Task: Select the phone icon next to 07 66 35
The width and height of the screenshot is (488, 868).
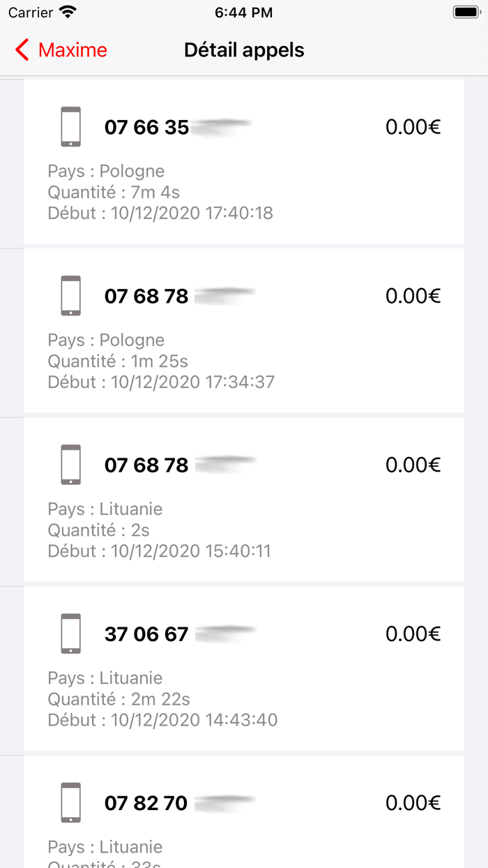Action: click(x=70, y=126)
